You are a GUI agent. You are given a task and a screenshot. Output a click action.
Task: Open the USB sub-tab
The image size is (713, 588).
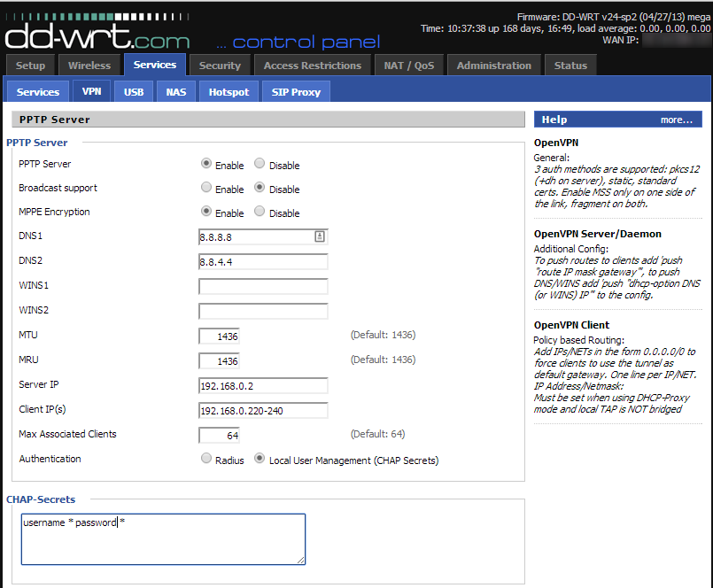pos(134,91)
